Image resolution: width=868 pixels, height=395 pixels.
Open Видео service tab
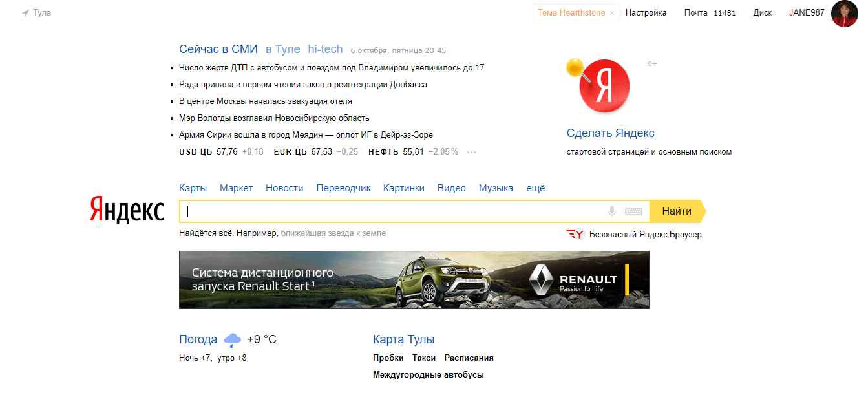point(452,188)
